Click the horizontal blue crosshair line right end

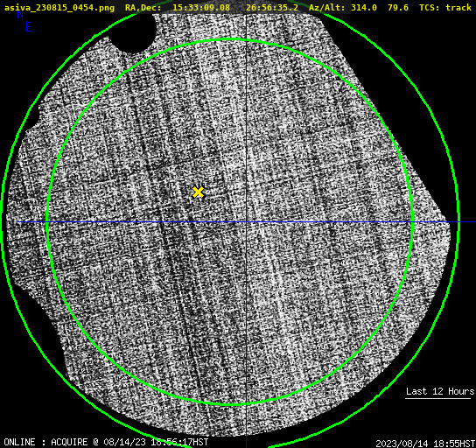472,222
